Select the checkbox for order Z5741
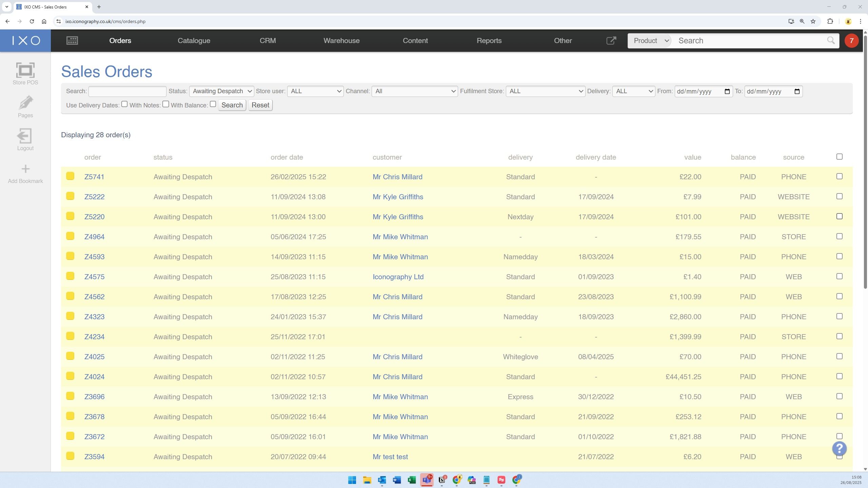The height and width of the screenshot is (488, 868). pos(839,176)
